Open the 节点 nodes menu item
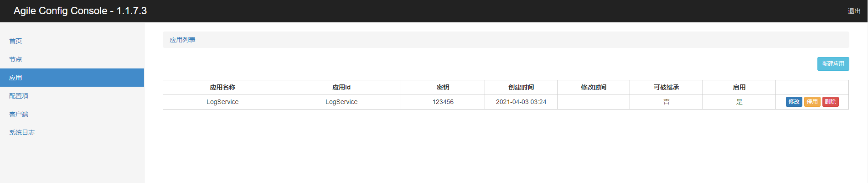 point(15,59)
